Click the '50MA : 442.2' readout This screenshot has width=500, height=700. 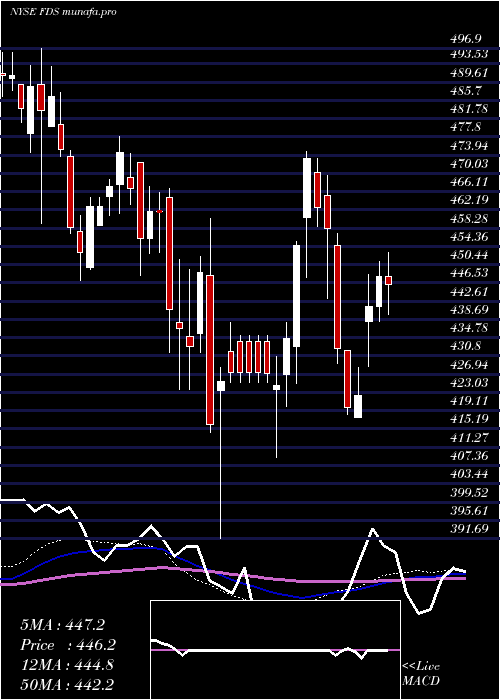tap(67, 685)
